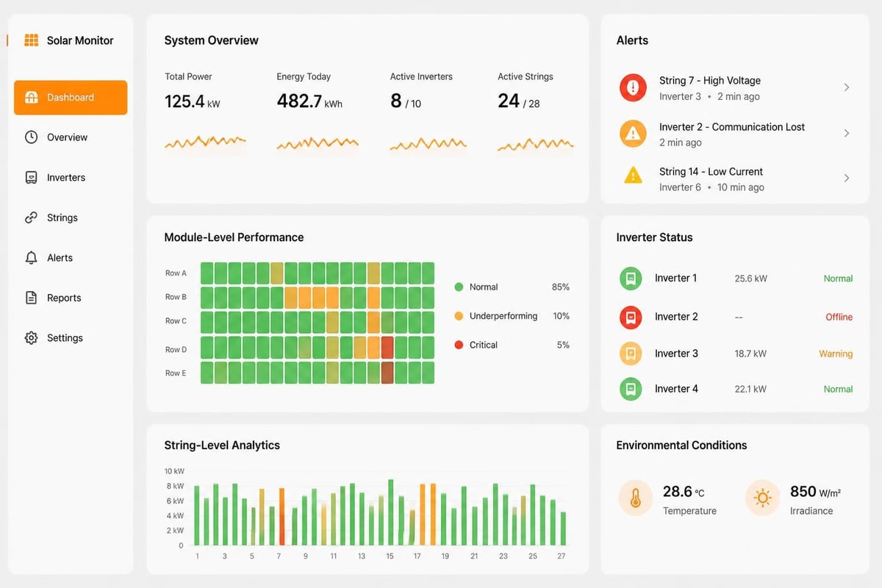The image size is (882, 588).
Task: Click the green Normal legend dot
Action: pos(459,287)
